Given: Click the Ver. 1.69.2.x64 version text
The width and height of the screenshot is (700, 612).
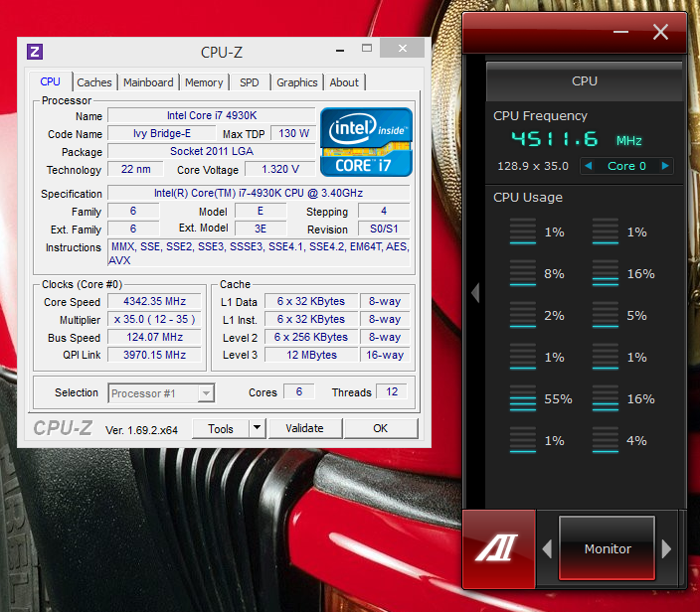Looking at the screenshot, I should click(x=141, y=430).
